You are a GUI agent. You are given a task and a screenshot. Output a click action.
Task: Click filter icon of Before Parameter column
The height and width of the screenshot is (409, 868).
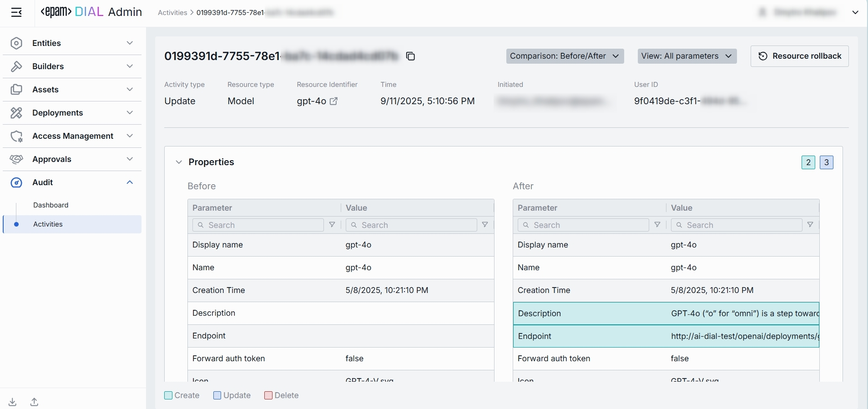332,225
